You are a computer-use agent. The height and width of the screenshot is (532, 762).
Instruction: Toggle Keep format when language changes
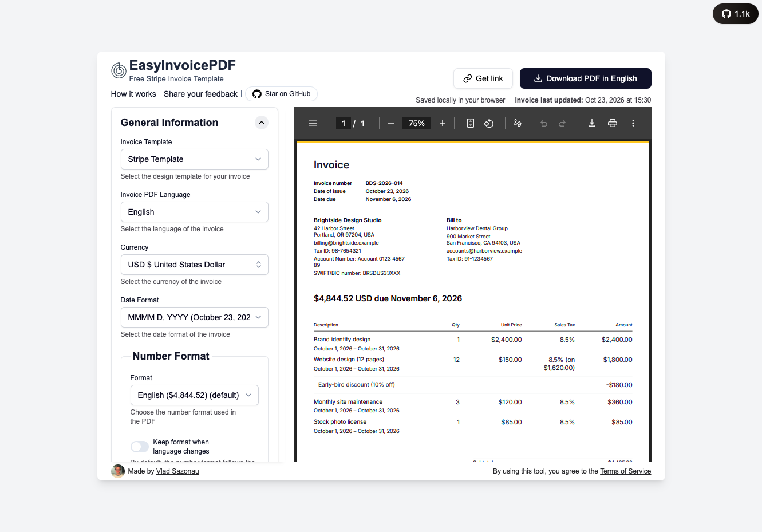coord(140,447)
